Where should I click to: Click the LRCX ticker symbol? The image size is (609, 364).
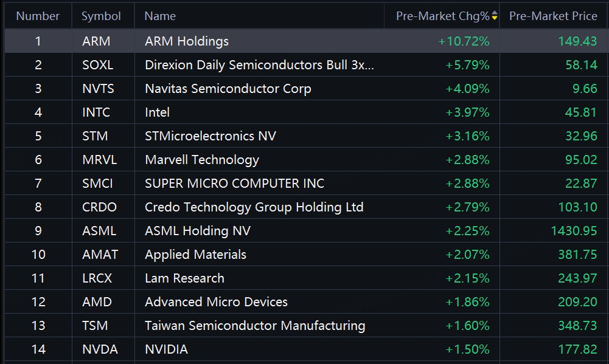tap(97, 278)
